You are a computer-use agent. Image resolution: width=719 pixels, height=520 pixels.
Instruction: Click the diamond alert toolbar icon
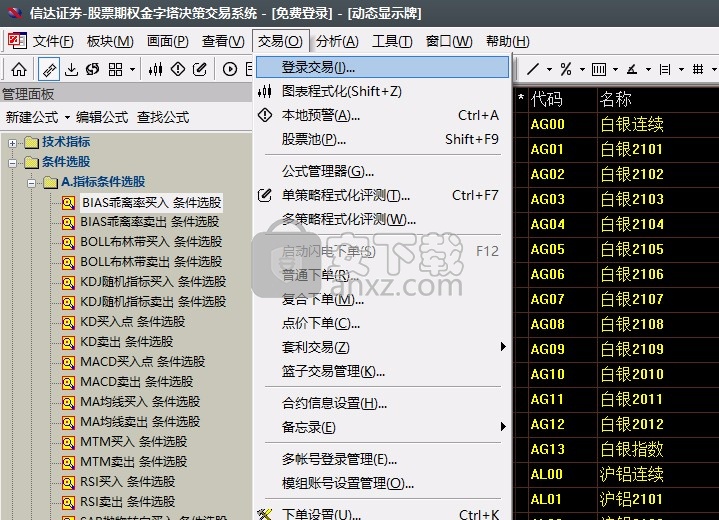point(177,69)
